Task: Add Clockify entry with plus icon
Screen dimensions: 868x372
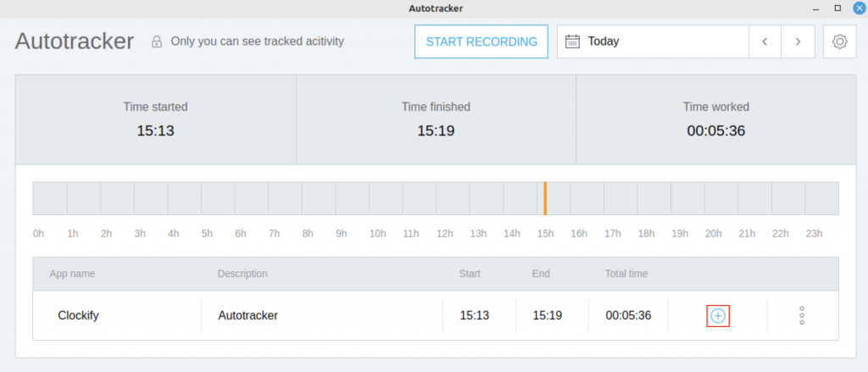Action: [718, 316]
